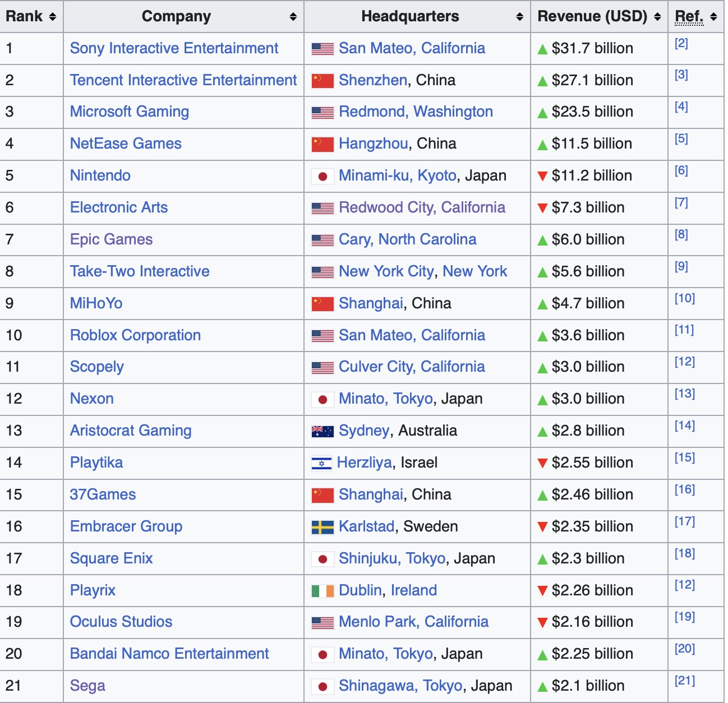728x703 pixels.
Task: Open the NetEase Games link
Action: coord(126,144)
